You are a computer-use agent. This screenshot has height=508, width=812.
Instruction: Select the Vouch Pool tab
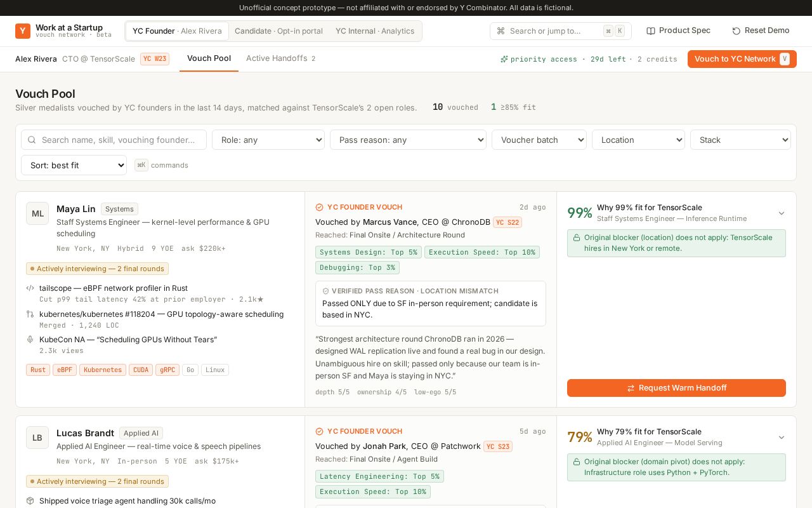[x=209, y=58]
